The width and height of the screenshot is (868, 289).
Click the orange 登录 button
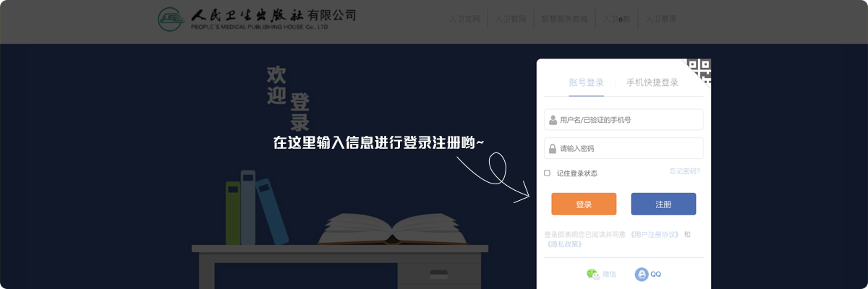584,204
